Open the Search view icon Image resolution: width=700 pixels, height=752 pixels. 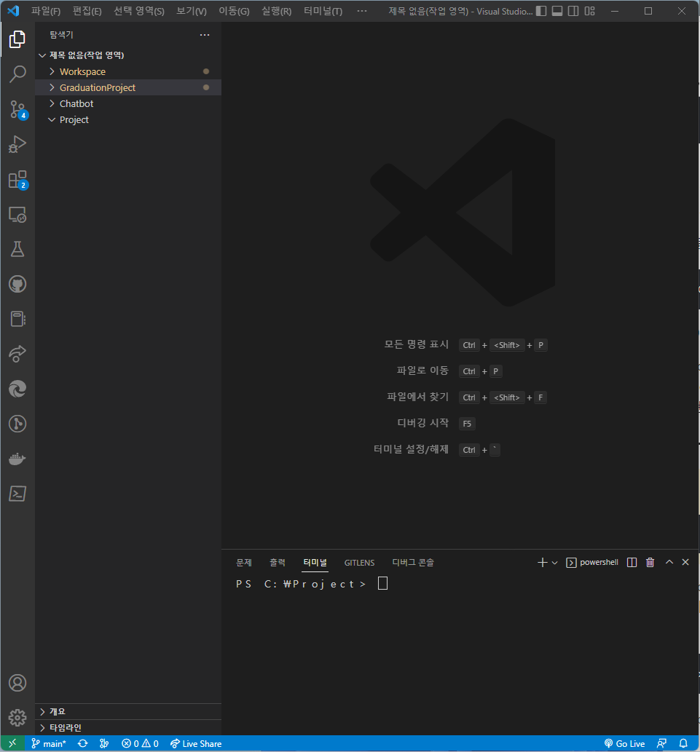pyautogui.click(x=17, y=74)
